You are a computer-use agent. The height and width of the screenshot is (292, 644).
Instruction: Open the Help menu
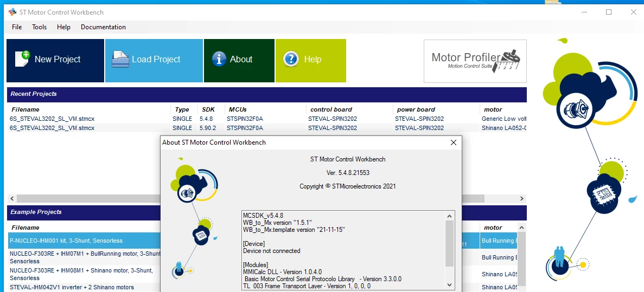63,27
